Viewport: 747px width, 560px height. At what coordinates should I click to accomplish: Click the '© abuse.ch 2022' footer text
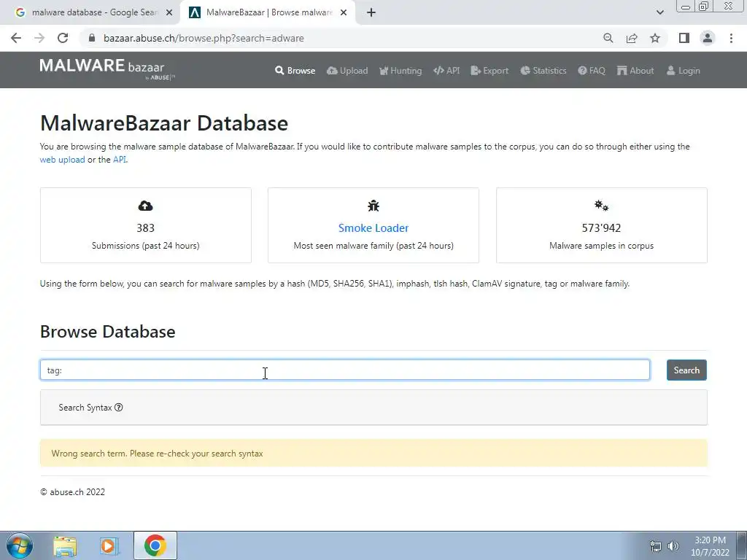72,492
